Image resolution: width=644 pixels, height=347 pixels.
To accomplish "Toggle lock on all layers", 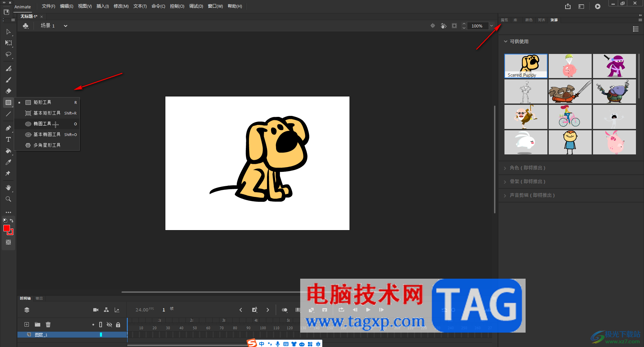I will coord(118,325).
